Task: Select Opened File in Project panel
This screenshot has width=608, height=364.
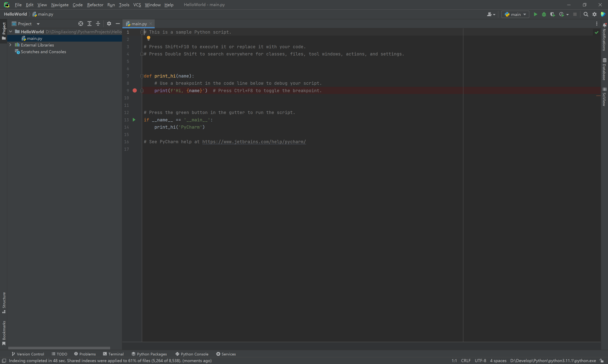Action: tap(81, 24)
